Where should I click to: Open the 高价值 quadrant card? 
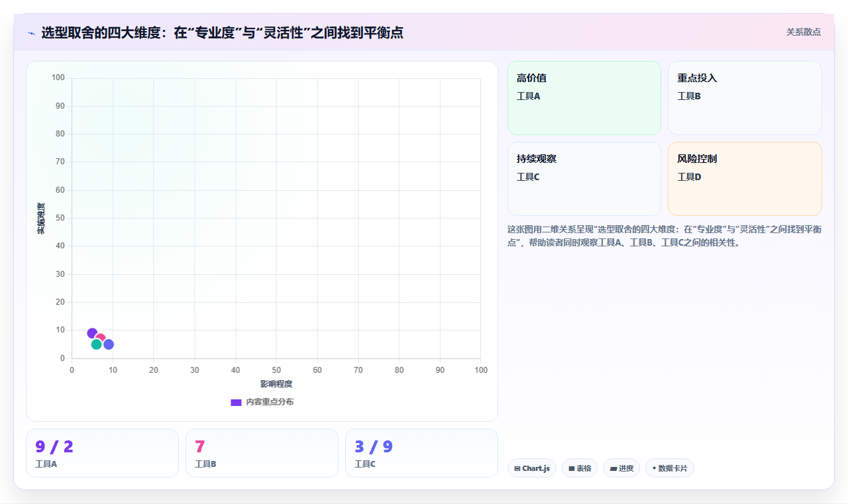click(584, 98)
